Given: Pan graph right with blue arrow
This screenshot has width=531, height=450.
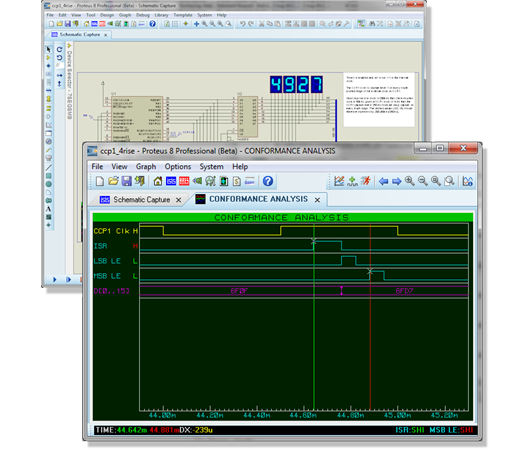Looking at the screenshot, I should [x=397, y=181].
